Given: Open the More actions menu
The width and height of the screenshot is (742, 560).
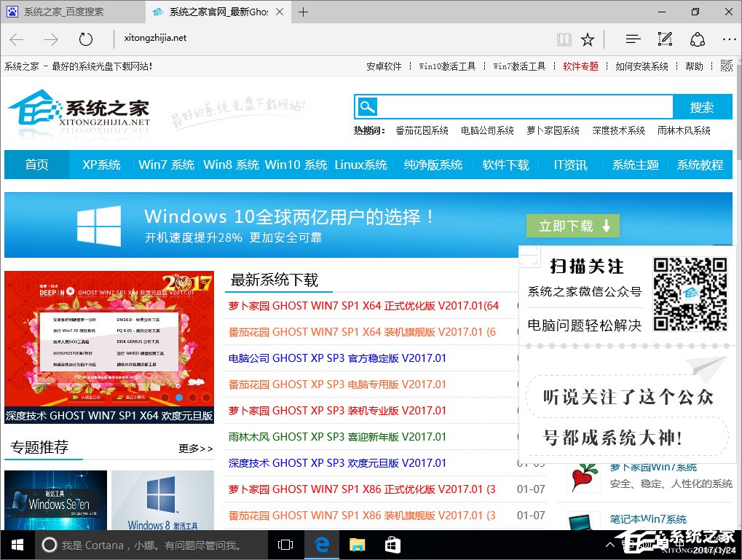Looking at the screenshot, I should click(x=729, y=39).
